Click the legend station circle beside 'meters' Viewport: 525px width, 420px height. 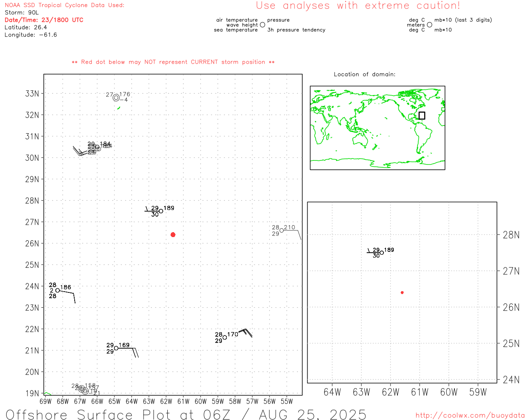point(429,25)
